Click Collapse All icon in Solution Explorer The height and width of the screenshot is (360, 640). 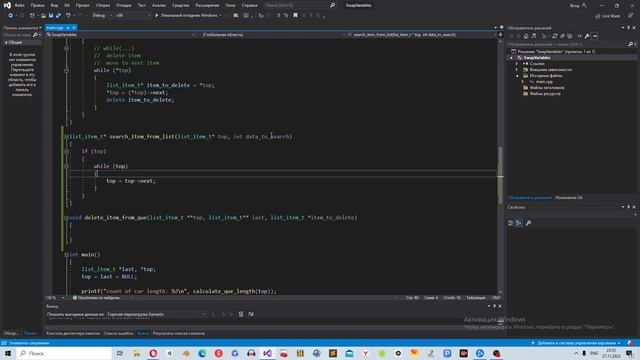(562, 36)
